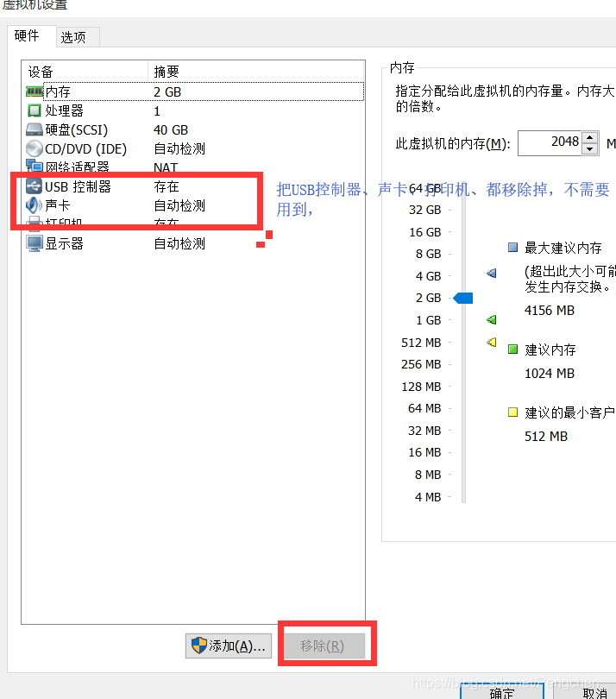The height and width of the screenshot is (699, 616).
Task: Click the 32 MB slider label
Action: pos(424,431)
